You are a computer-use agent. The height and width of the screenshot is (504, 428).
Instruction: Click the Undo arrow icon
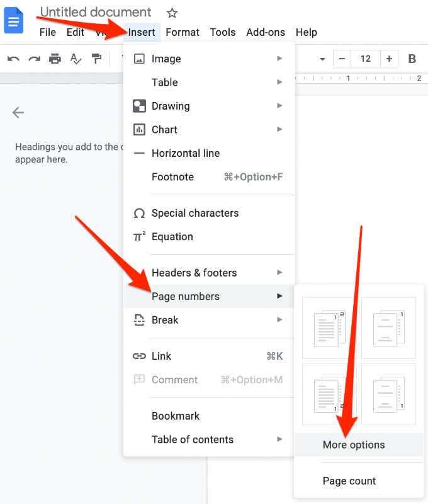pyautogui.click(x=13, y=59)
